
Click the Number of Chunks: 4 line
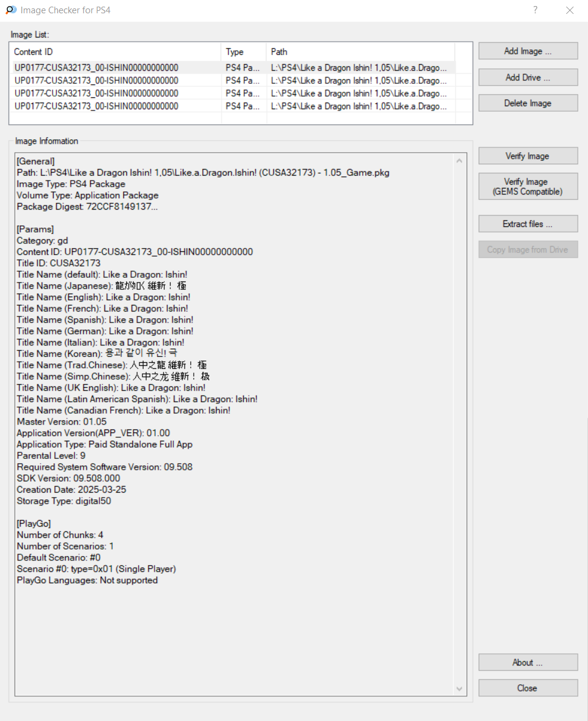tap(60, 535)
